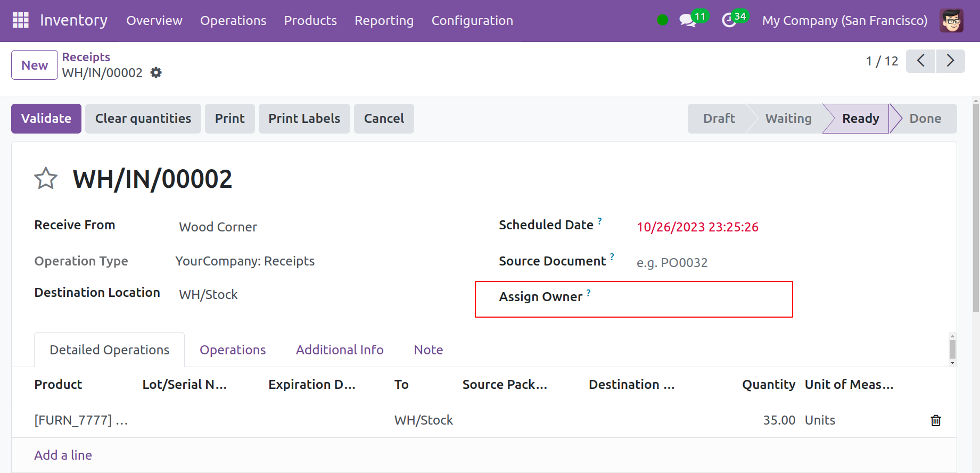Screen dimensions: 980x473
Task: Open the Configuration menu
Action: [x=472, y=20]
